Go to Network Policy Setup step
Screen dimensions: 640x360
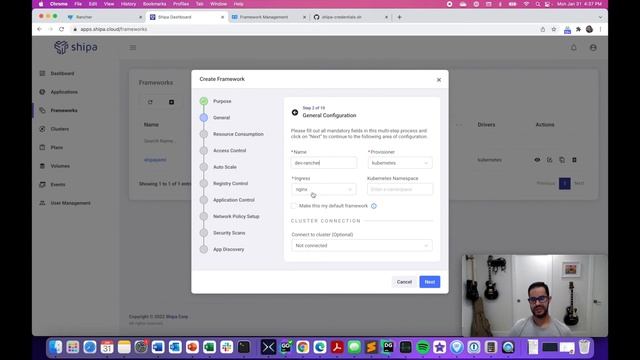tap(236, 216)
